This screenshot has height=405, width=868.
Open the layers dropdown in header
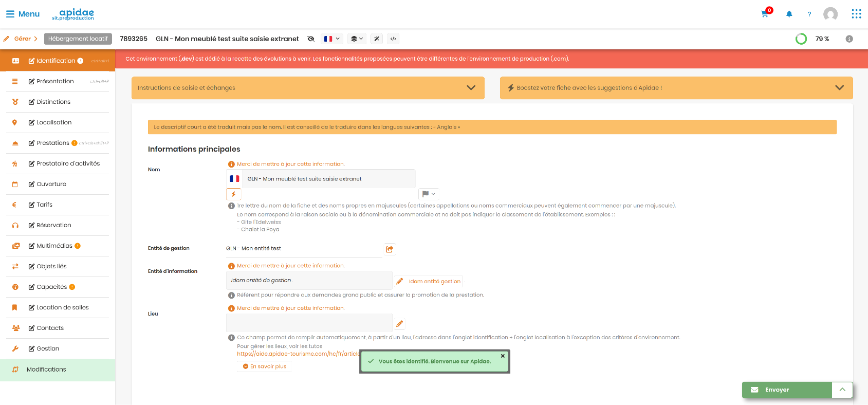tap(357, 39)
